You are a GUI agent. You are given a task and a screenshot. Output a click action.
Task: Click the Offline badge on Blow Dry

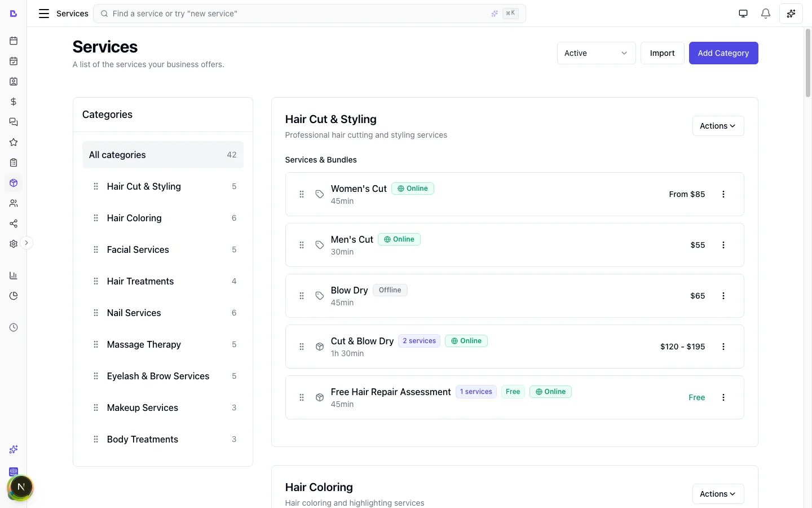click(390, 290)
